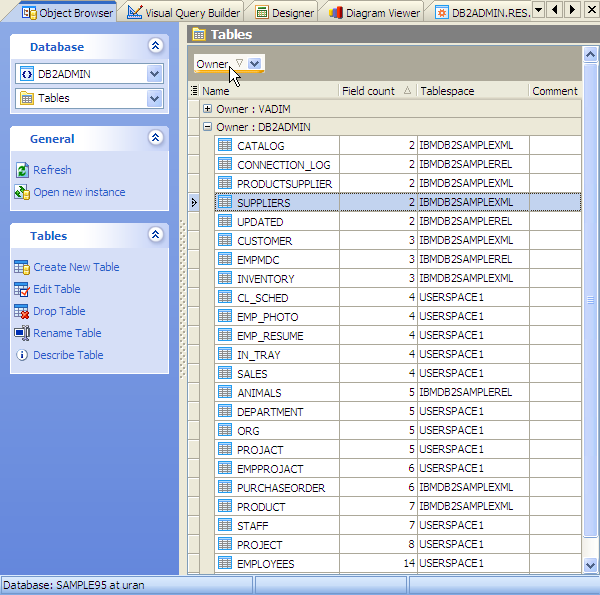This screenshot has height=595, width=600.
Task: Click the EMPMDC table icon
Action: tap(225, 259)
